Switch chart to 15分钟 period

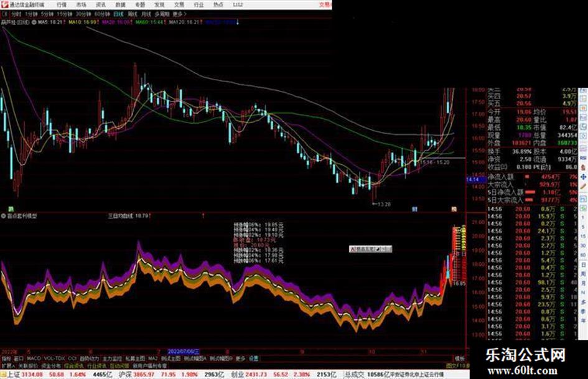65,14
